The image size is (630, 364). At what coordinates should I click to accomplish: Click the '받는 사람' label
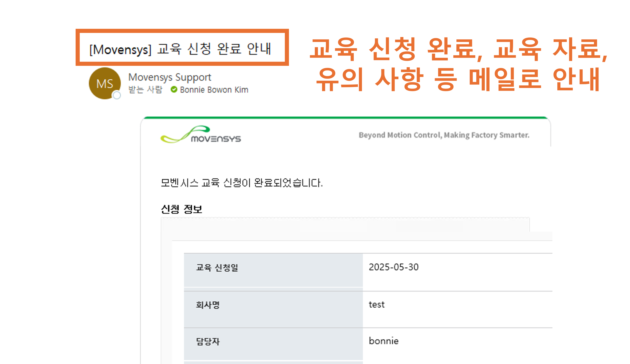tap(145, 90)
